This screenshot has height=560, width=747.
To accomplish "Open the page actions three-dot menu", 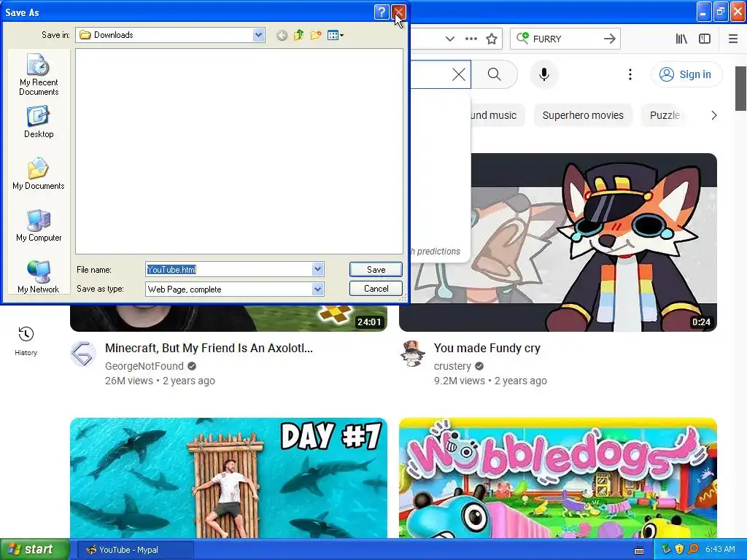I will point(471,39).
